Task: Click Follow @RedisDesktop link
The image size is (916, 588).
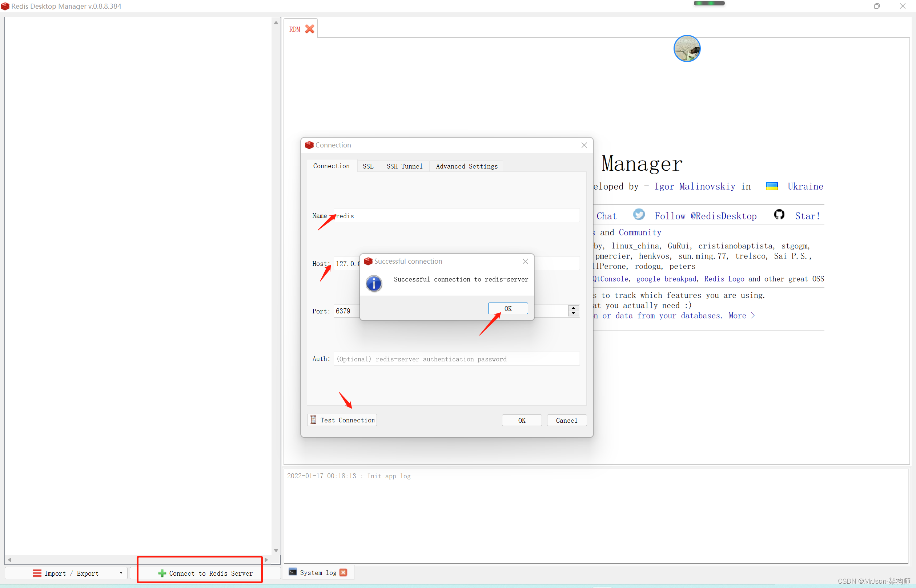Action: point(706,216)
